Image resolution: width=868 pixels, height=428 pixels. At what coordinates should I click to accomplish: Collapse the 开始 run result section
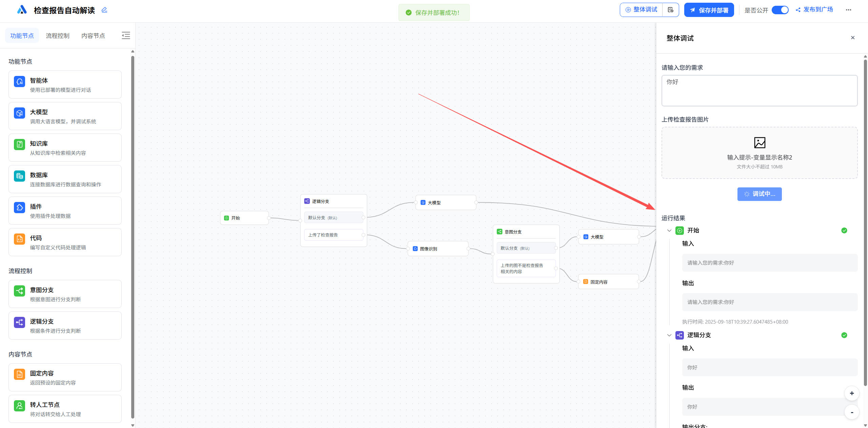coord(669,230)
